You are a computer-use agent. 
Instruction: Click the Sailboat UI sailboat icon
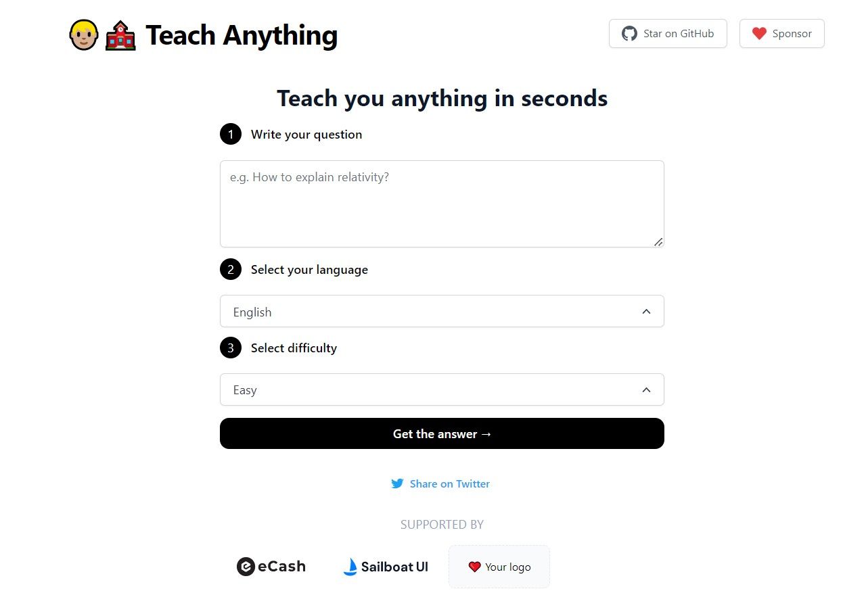tap(350, 567)
